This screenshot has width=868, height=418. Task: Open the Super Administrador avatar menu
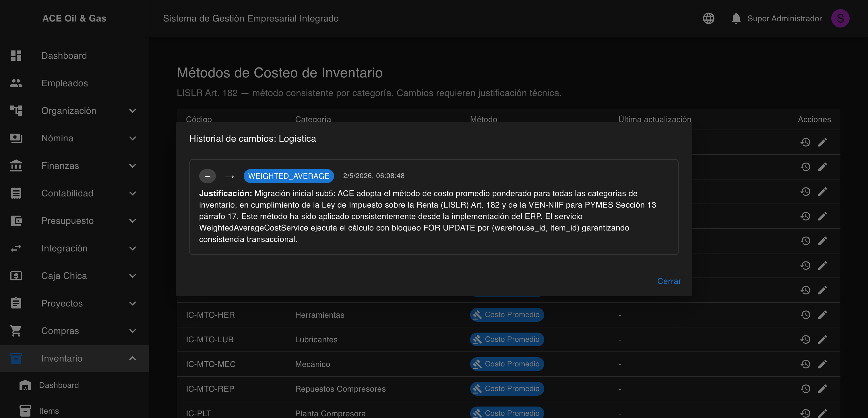click(840, 19)
